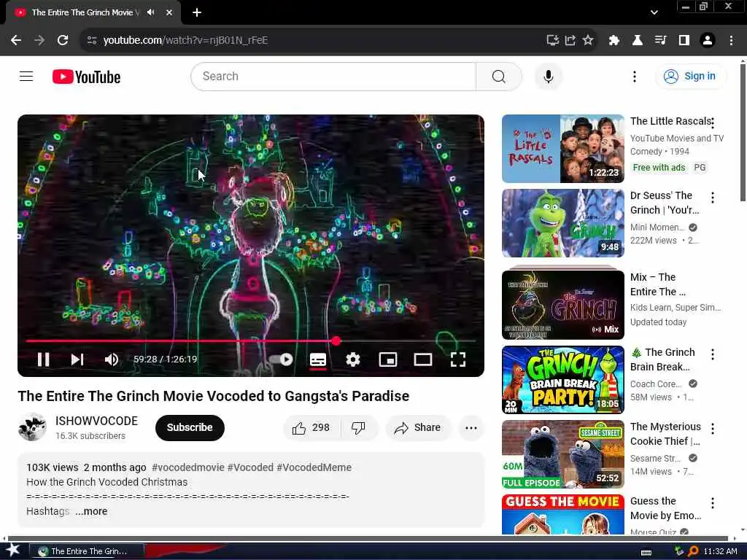Open options menu for Guess the Movie
The image size is (747, 560).
click(713, 503)
